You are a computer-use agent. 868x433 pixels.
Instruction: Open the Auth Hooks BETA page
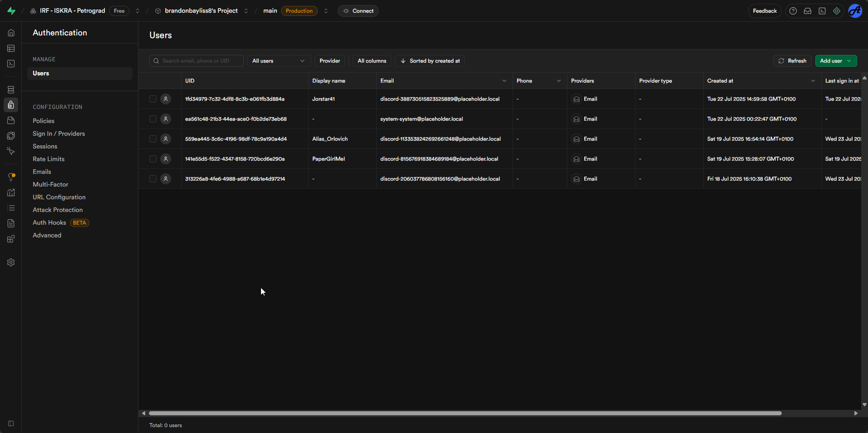coord(61,222)
